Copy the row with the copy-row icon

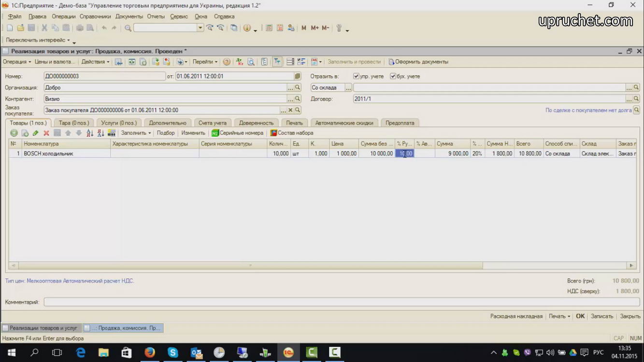(x=25, y=133)
